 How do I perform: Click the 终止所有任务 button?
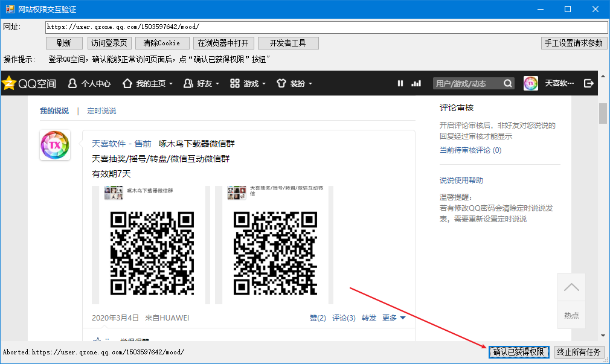579,352
